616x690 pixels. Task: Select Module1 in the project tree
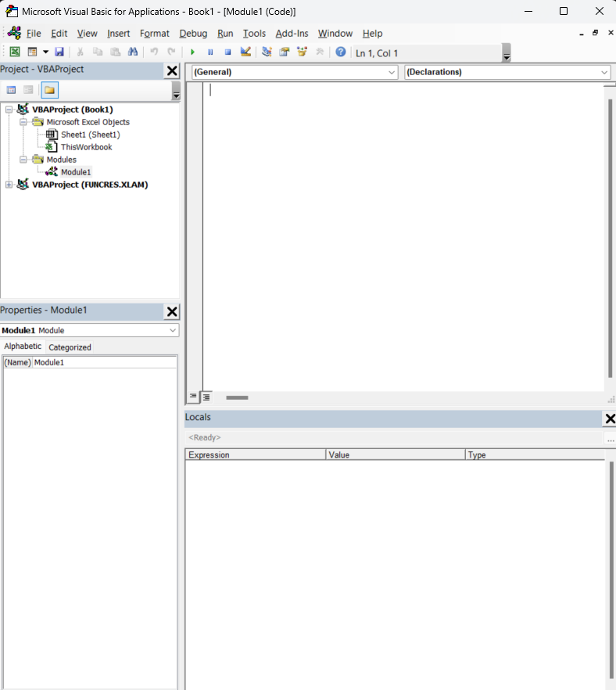[76, 172]
